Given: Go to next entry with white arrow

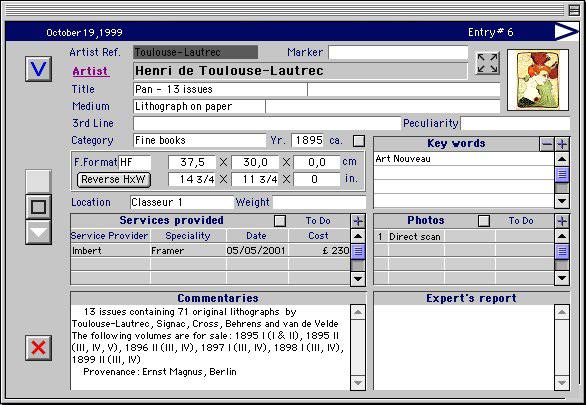Looking at the screenshot, I should click(567, 32).
